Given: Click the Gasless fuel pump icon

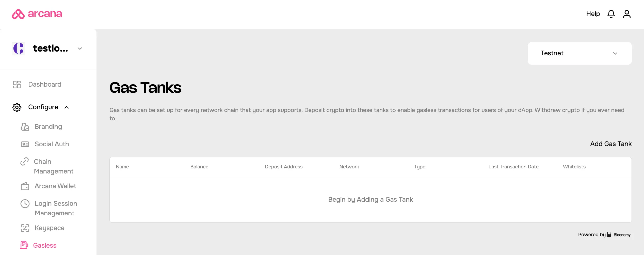Looking at the screenshot, I should [24, 245].
